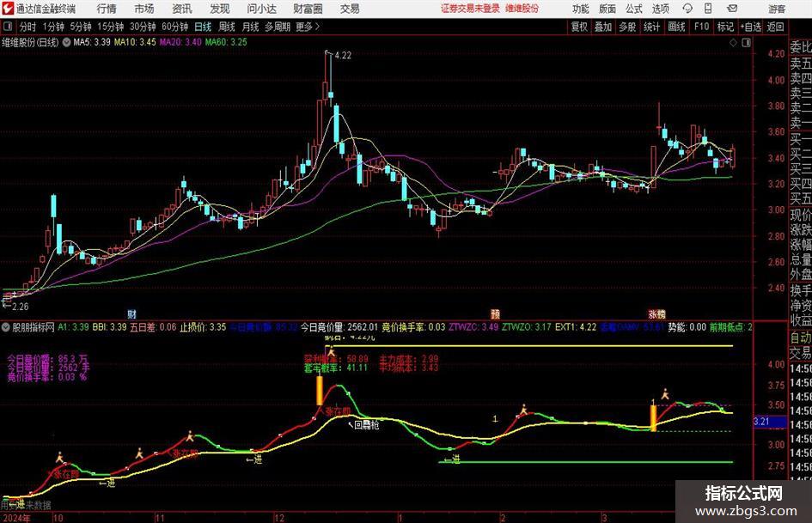The image size is (812, 523).
Task: Click the 返回 back button
Action: pyautogui.click(x=775, y=27)
